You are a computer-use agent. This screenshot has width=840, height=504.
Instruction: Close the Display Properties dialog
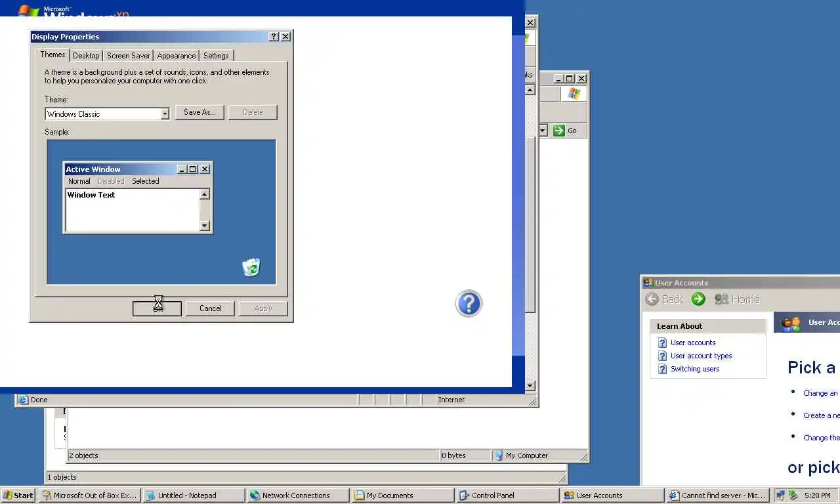point(285,37)
